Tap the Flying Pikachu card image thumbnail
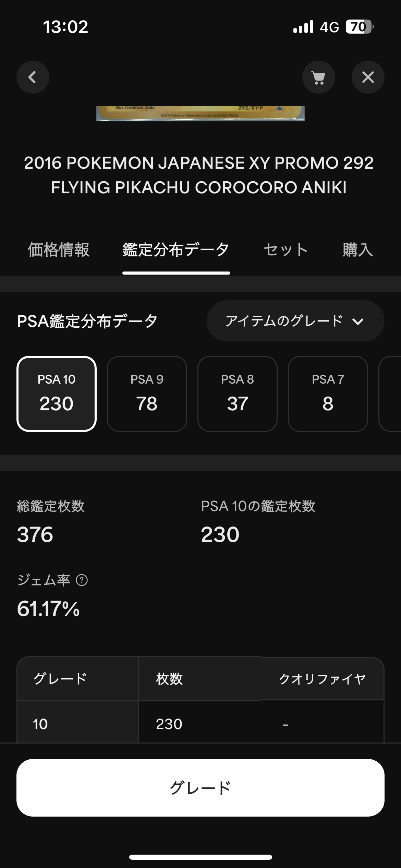Screen dimensions: 401x868 pos(200,113)
